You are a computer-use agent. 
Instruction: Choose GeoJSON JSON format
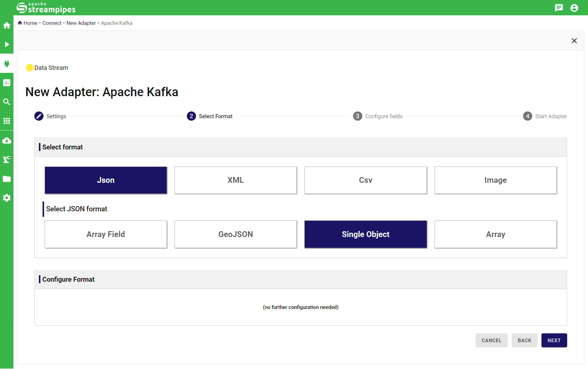[x=236, y=234]
